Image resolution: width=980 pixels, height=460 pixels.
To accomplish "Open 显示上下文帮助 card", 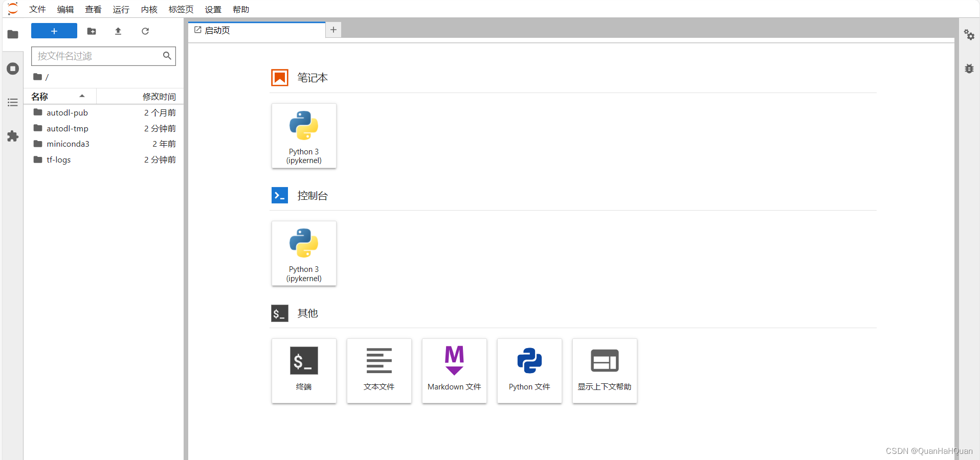I will coord(605,371).
